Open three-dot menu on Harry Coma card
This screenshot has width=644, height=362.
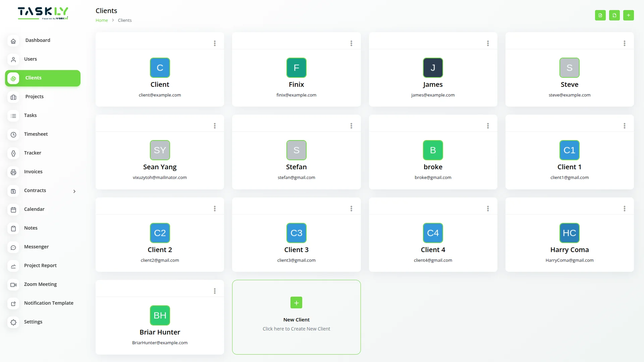coord(624,208)
